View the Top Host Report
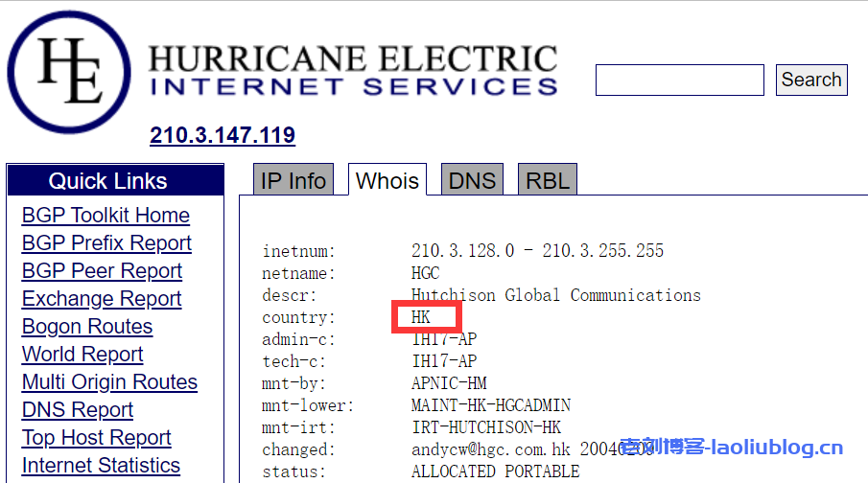The height and width of the screenshot is (483, 868). coord(97,438)
